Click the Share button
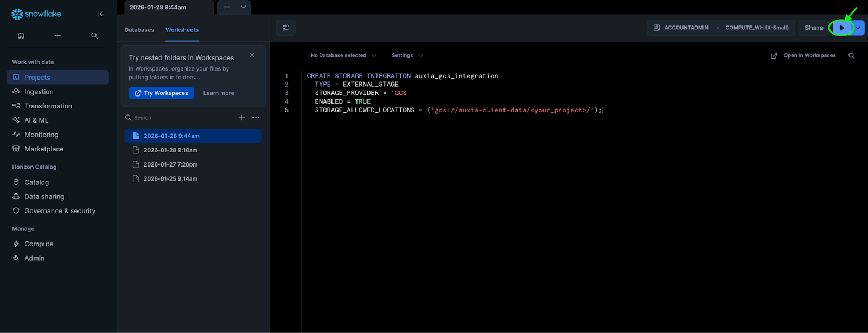 813,28
